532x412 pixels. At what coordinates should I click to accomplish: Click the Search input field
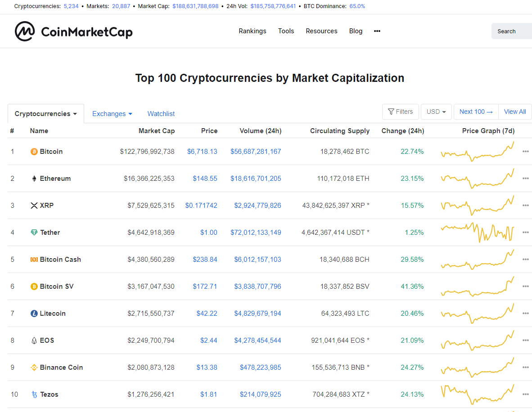pos(512,31)
